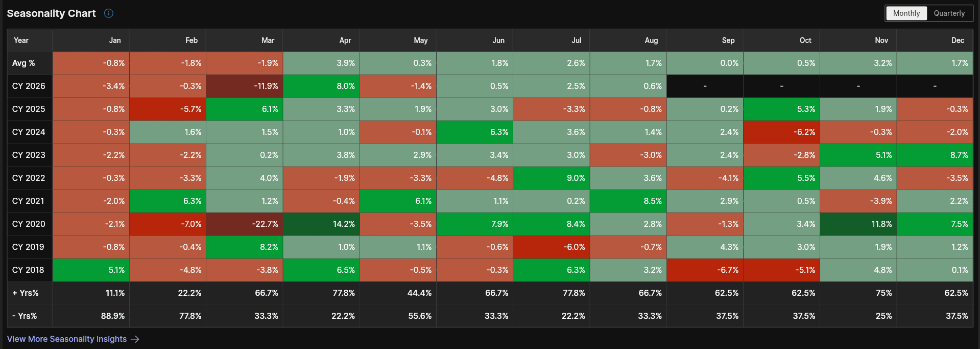The width and height of the screenshot is (980, 349).
Task: Click the CY 2020 March -22.7% cell
Action: (245, 224)
